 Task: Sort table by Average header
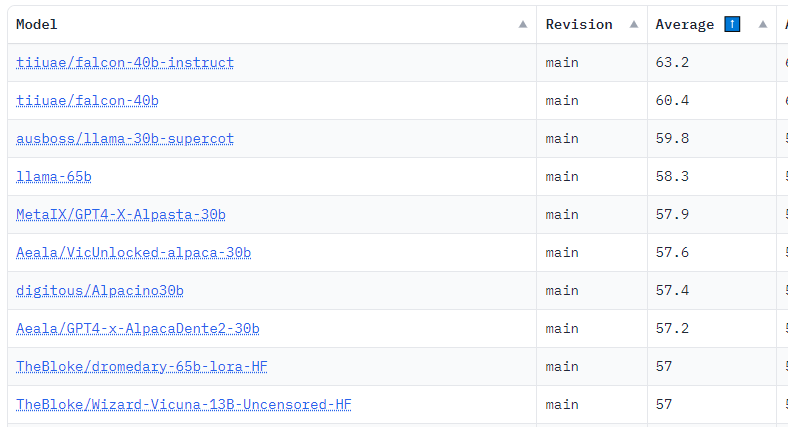click(x=685, y=25)
